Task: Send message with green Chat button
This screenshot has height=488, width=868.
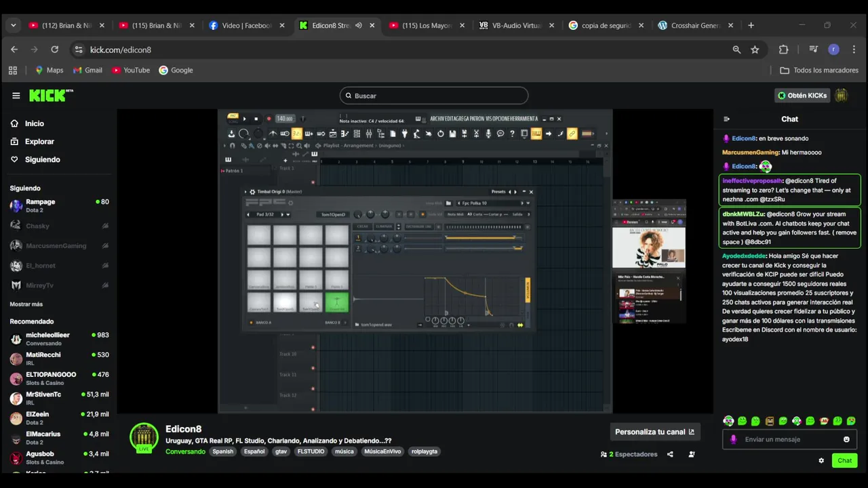Action: pos(844,460)
